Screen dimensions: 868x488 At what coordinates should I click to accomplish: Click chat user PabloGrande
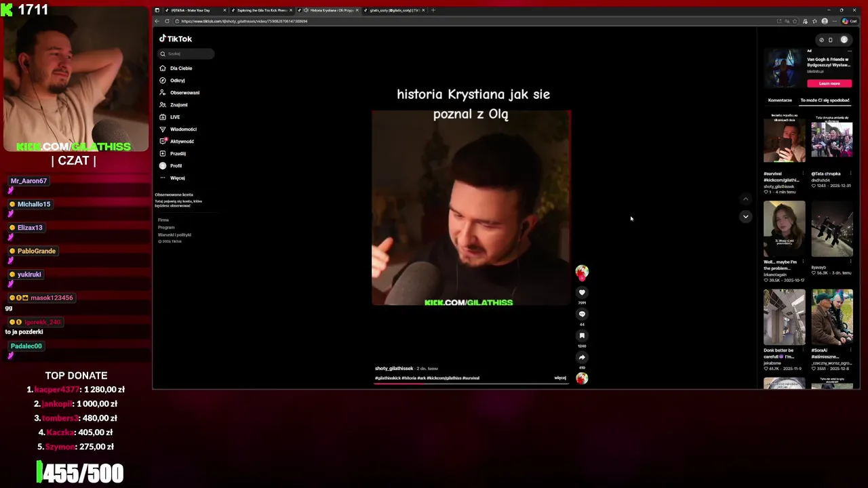point(37,251)
